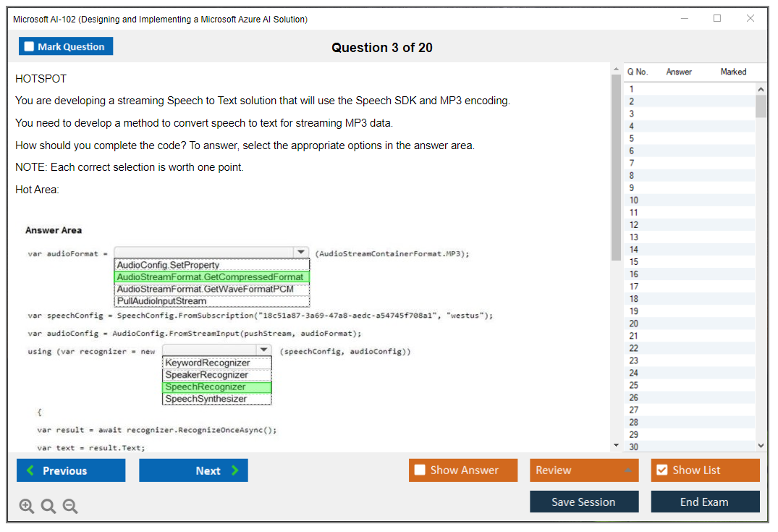Click the zoom in magnifier icon
Screen dimensions: 778x532
27,507
